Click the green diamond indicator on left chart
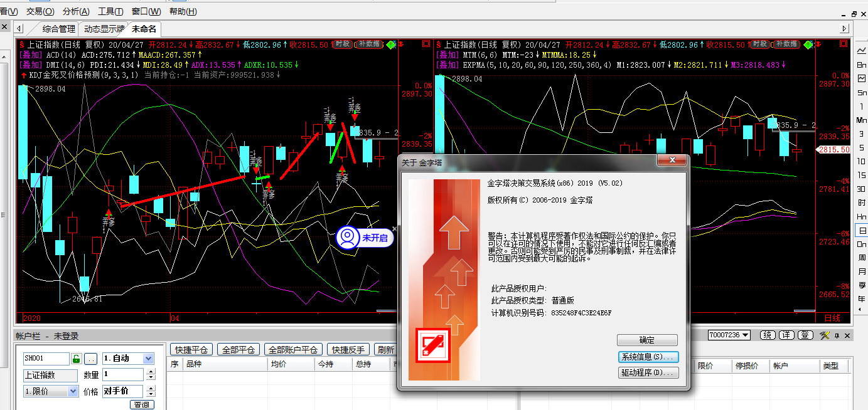Viewport: 868px width, 410px height. click(391, 45)
